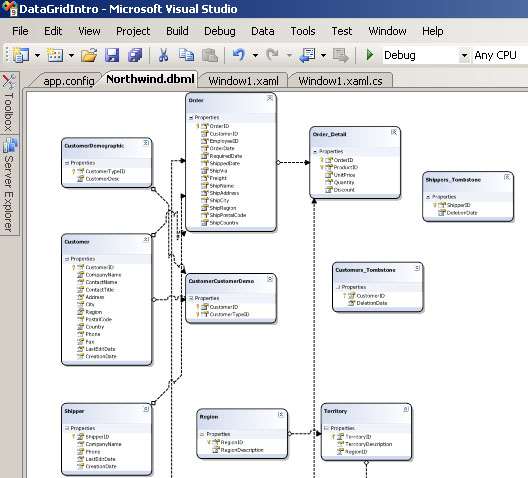528x478 pixels.
Task: Collapse the CustomerCustomerDemo entity box
Action: point(270,279)
